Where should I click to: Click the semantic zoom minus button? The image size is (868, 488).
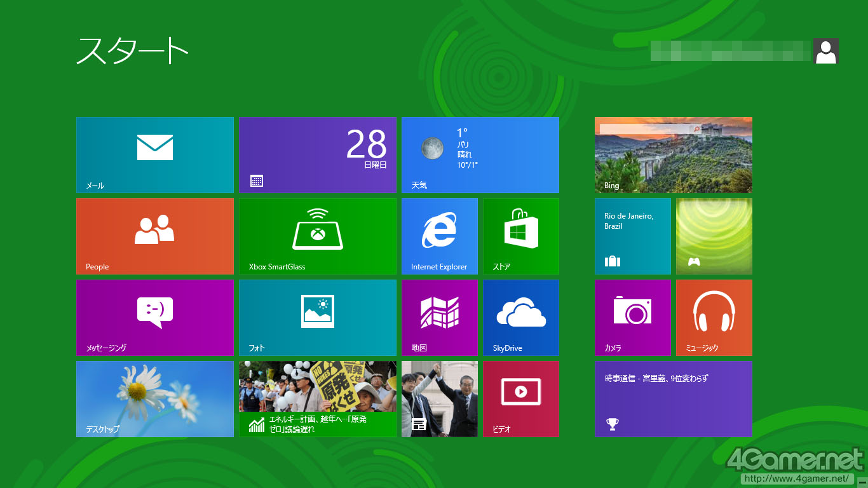863,483
